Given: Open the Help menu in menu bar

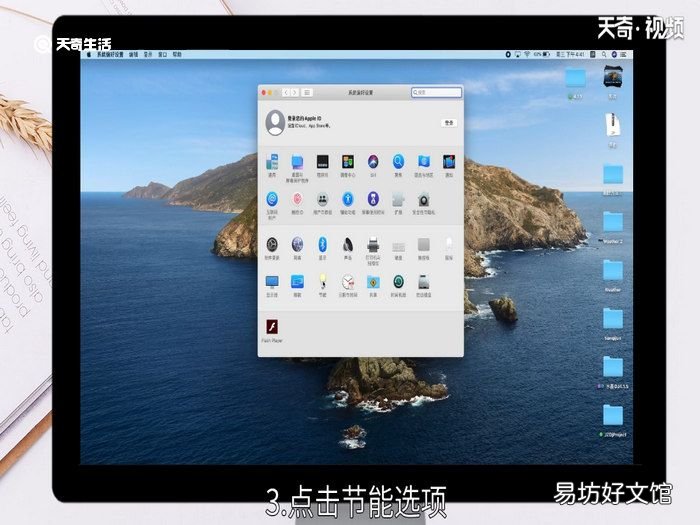Looking at the screenshot, I should (177, 54).
